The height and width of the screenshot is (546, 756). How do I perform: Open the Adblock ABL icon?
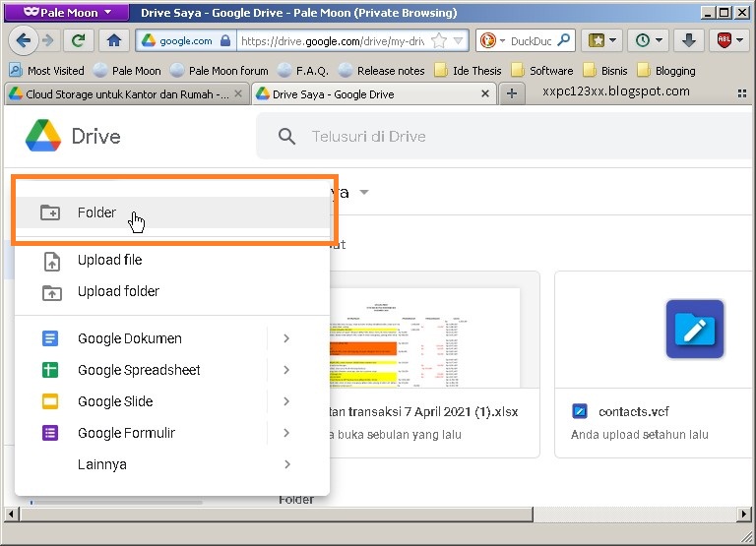[724, 41]
